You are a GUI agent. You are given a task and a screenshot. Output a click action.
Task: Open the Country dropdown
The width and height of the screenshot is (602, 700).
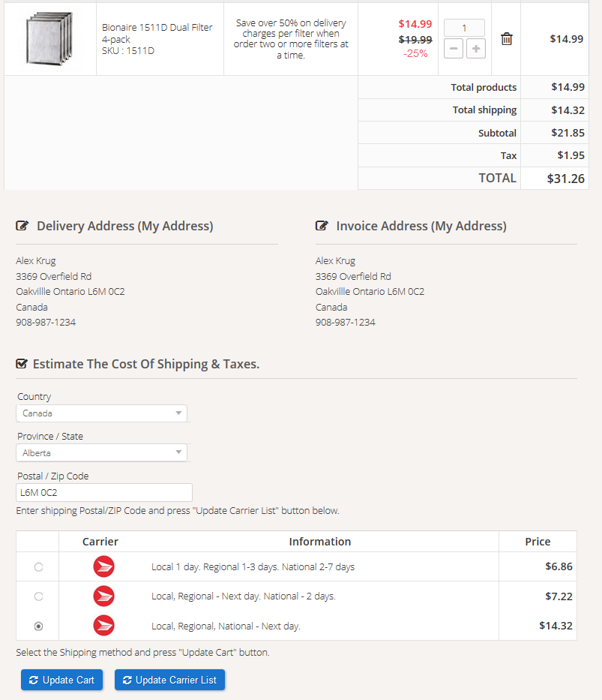[101, 413]
